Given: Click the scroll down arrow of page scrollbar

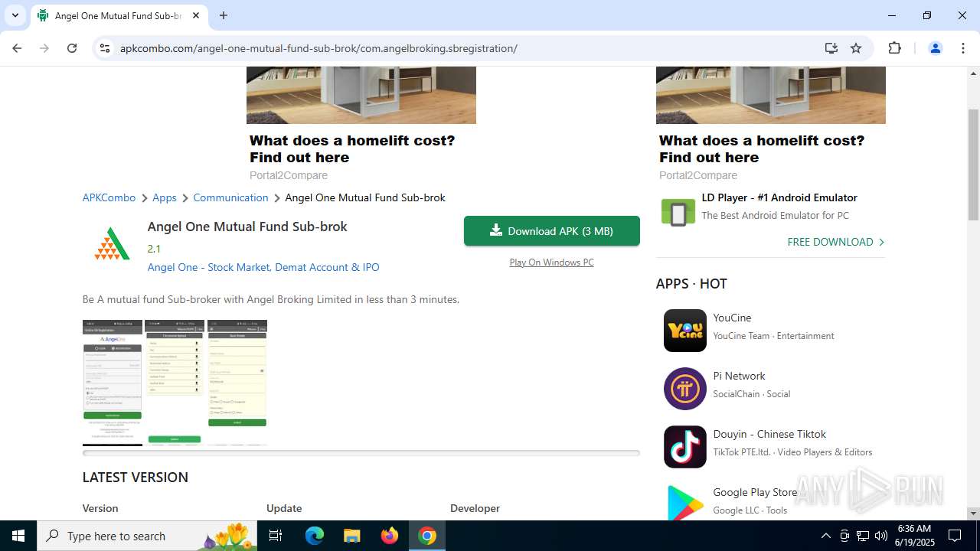Looking at the screenshot, I should click(974, 514).
